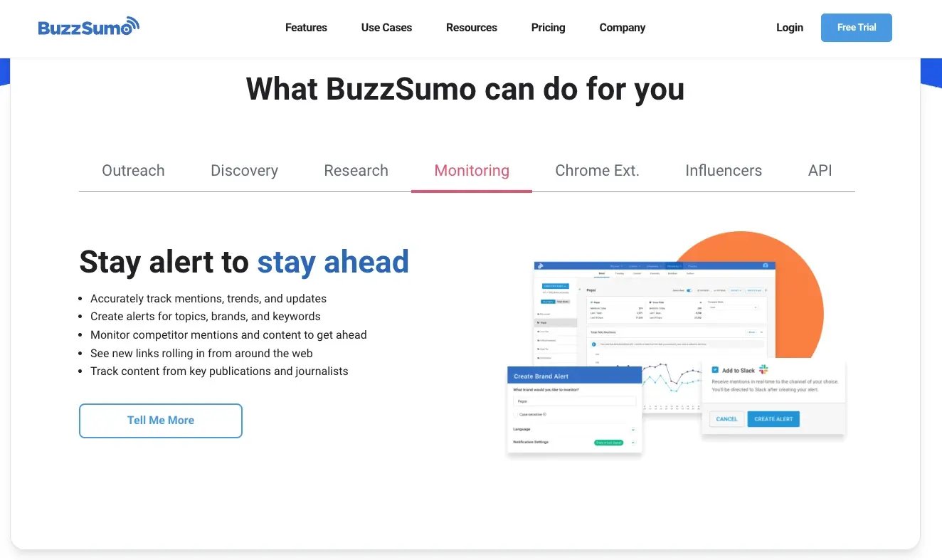Click CANCEL in the Slack card
Screen dimensions: 942x560
[726, 419]
